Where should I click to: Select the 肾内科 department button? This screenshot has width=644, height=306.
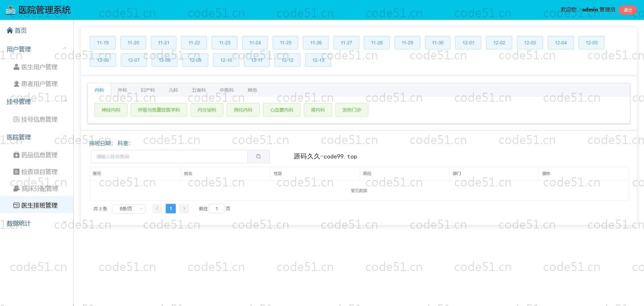(x=318, y=110)
